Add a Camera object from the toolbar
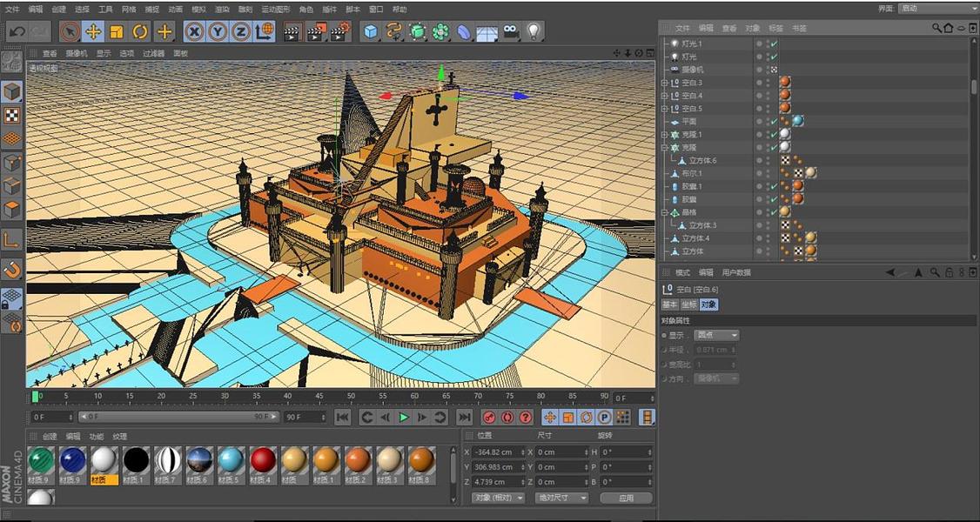Screen dimensions: 980x522 [511, 32]
